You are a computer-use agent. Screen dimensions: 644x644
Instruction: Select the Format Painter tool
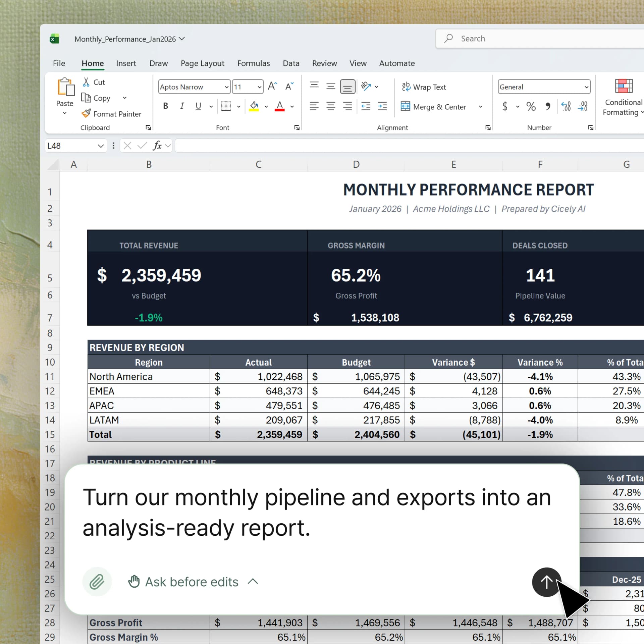(112, 114)
